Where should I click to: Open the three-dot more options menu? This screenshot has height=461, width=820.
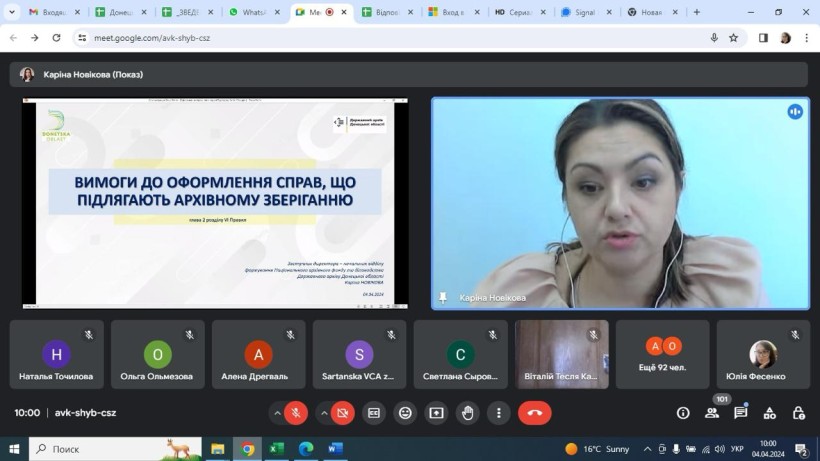tap(498, 412)
